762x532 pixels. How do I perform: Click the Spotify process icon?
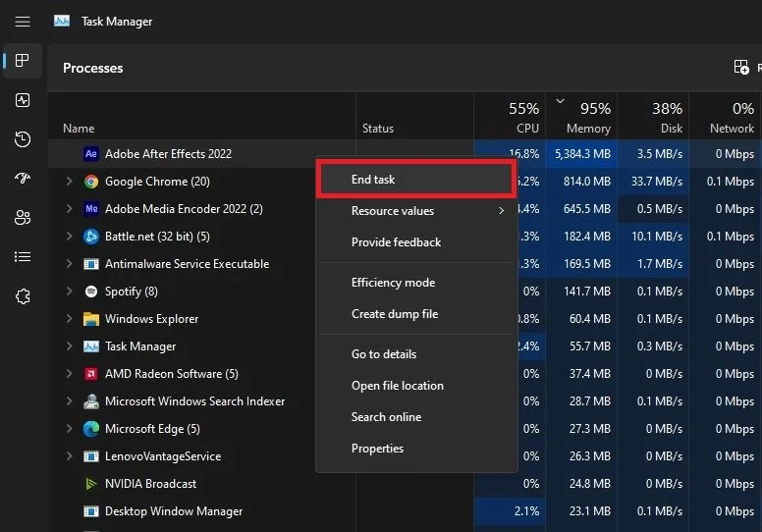pyautogui.click(x=91, y=292)
